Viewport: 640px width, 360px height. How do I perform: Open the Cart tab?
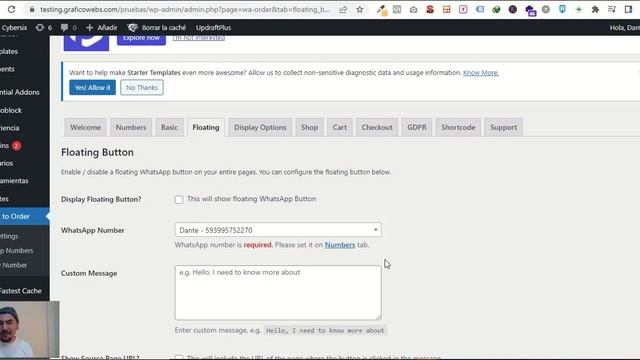coord(340,127)
